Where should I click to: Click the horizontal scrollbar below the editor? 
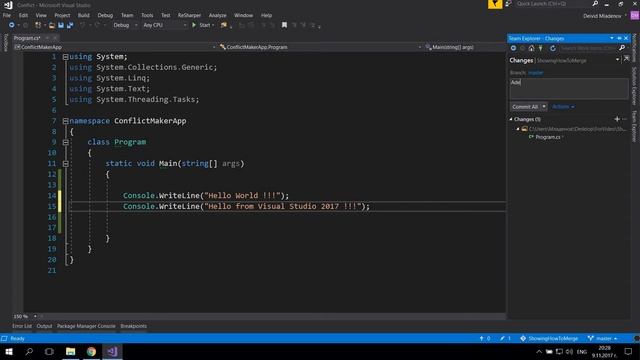(x=273, y=316)
